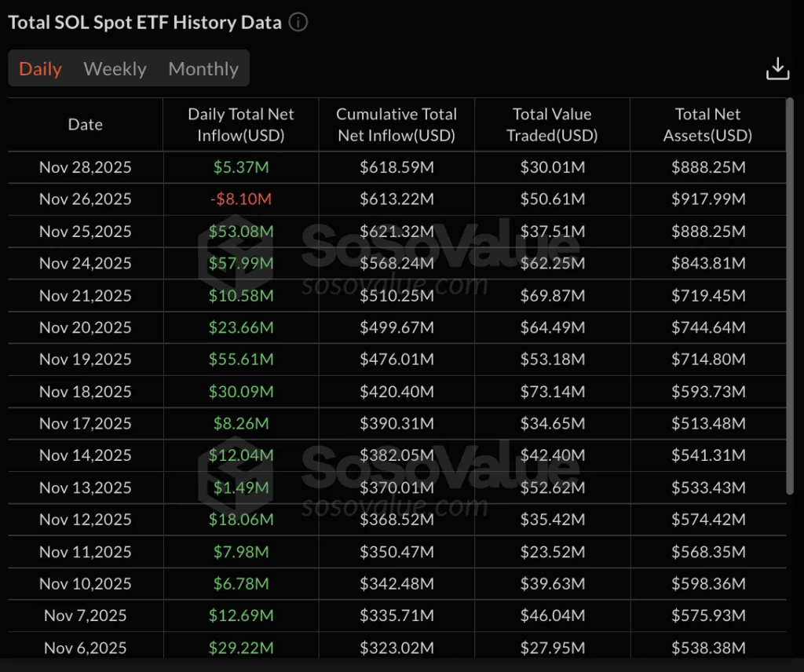Switch to the Weekly tab
804x672 pixels.
[x=115, y=68]
